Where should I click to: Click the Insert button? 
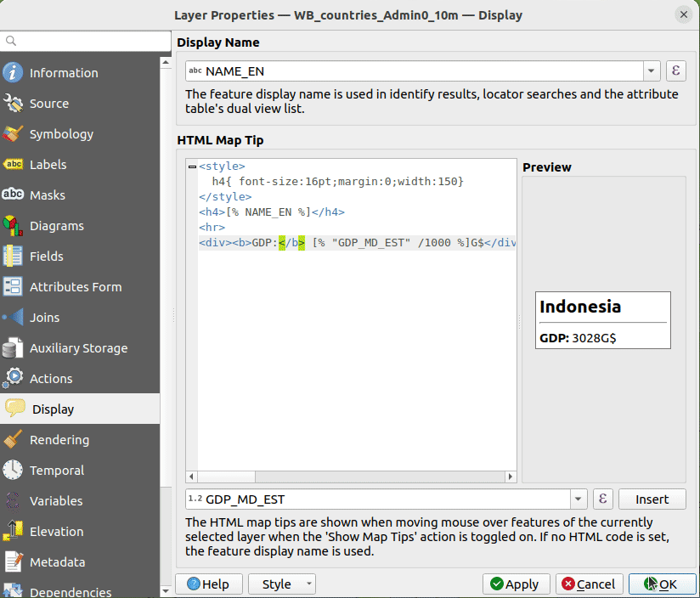pos(652,499)
